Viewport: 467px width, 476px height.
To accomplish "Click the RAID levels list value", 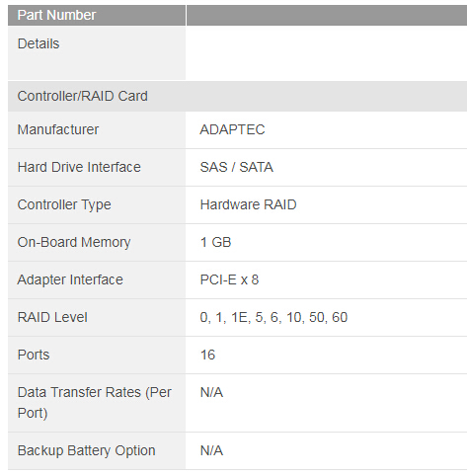I will point(273,318).
